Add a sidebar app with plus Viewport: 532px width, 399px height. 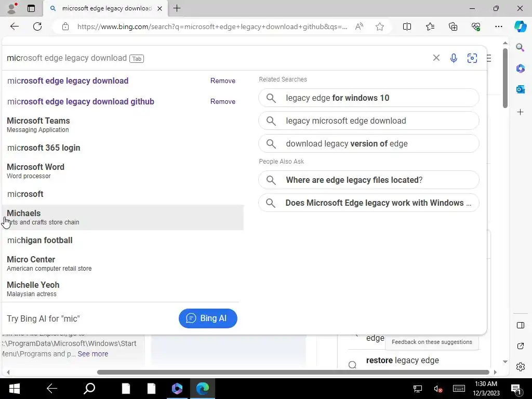click(x=520, y=112)
